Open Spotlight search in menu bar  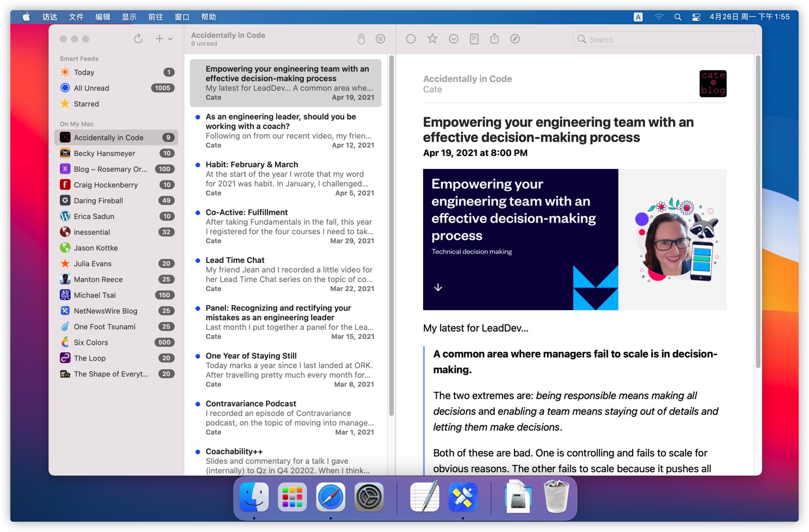coord(678,17)
